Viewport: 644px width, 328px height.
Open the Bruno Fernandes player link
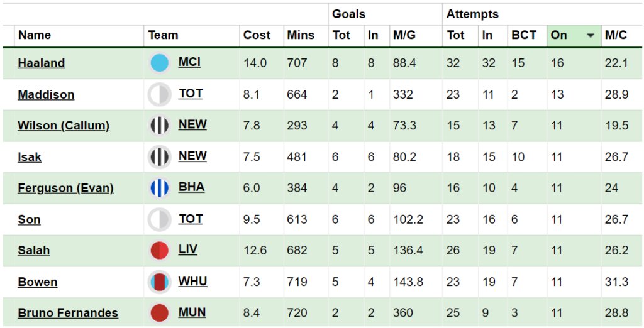68,313
